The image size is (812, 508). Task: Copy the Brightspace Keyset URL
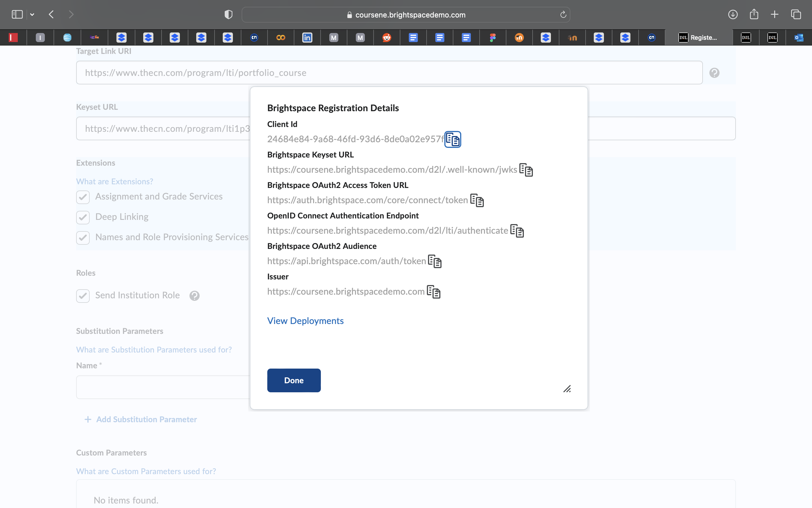click(526, 170)
